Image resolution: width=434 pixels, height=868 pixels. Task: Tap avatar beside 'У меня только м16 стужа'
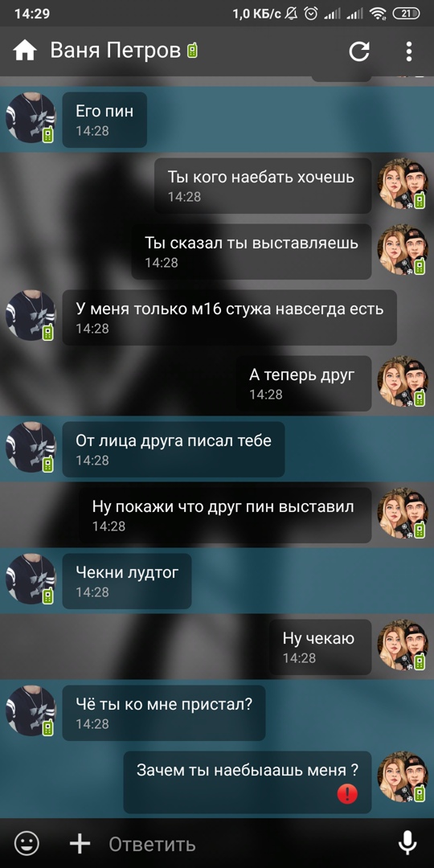[31, 315]
